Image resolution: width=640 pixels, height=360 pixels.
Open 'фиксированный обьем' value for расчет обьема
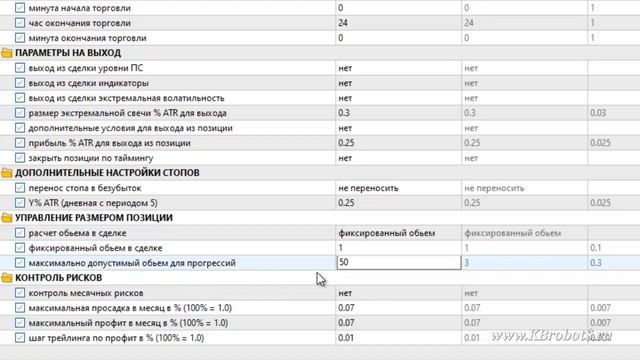coord(398,233)
